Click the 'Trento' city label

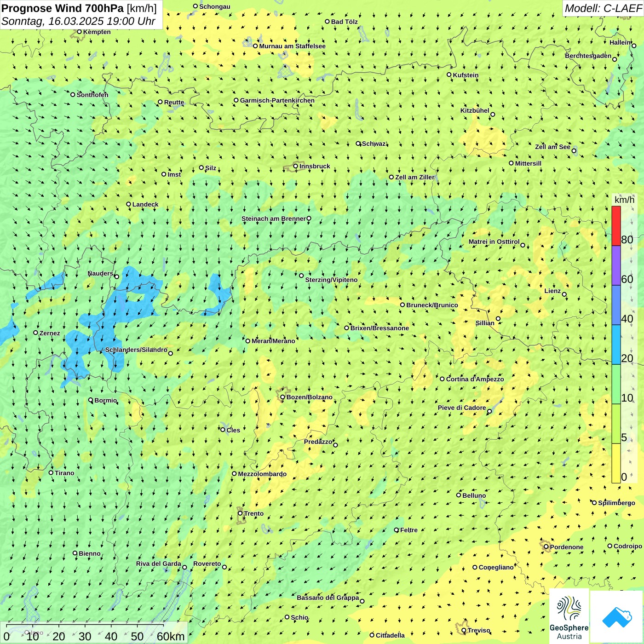click(x=254, y=514)
